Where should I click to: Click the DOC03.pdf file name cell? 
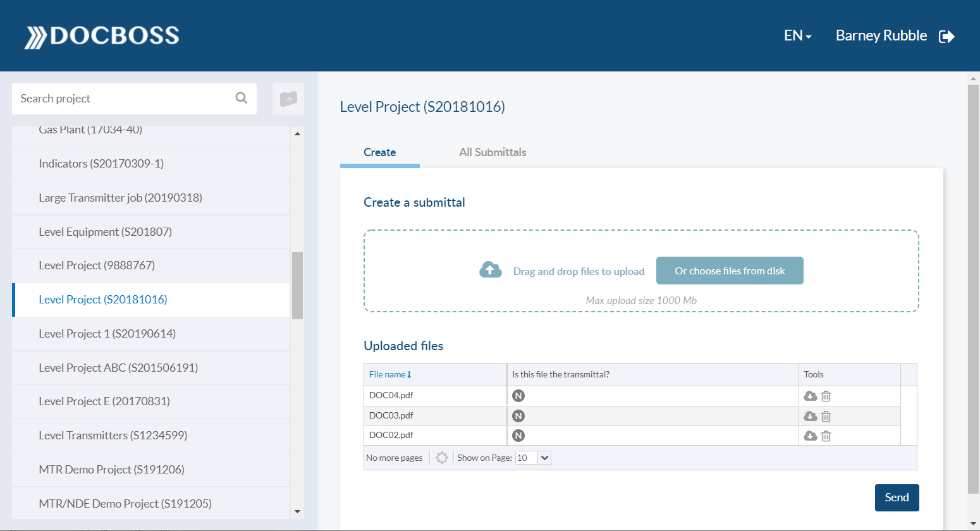[x=435, y=416]
